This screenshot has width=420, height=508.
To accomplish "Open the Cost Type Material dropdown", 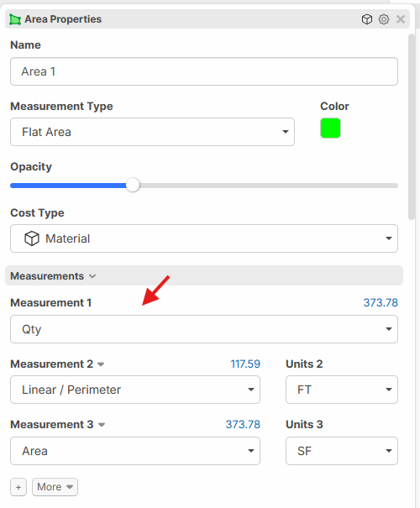I will point(204,238).
